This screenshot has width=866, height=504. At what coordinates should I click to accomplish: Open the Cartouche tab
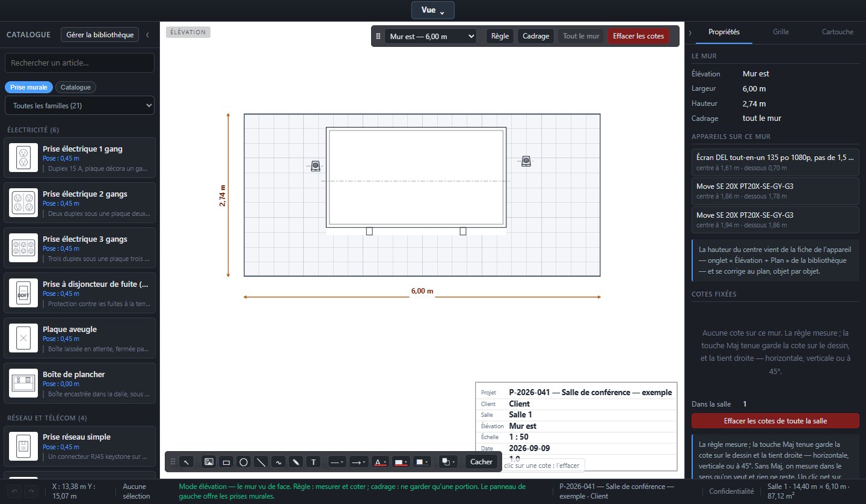click(x=838, y=32)
